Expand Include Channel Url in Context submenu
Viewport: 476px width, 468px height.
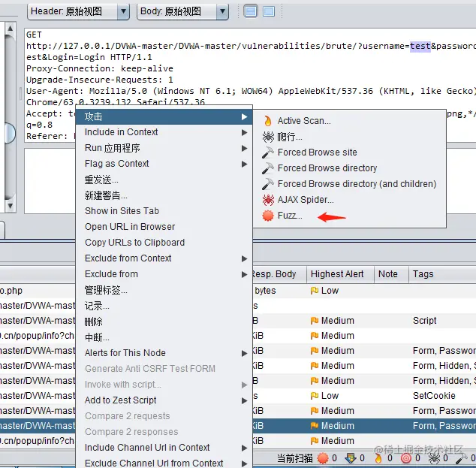pos(244,448)
